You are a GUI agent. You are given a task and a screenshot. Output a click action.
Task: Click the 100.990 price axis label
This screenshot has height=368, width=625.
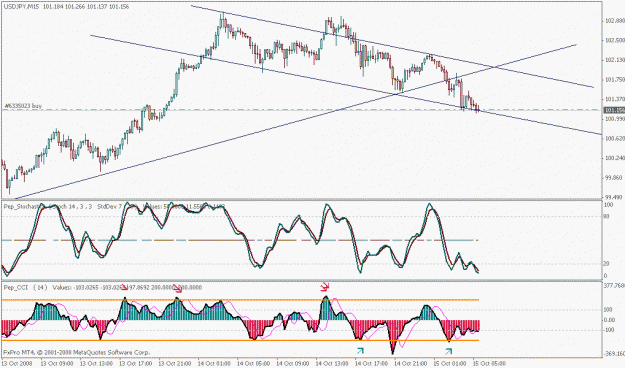pyautogui.click(x=614, y=119)
